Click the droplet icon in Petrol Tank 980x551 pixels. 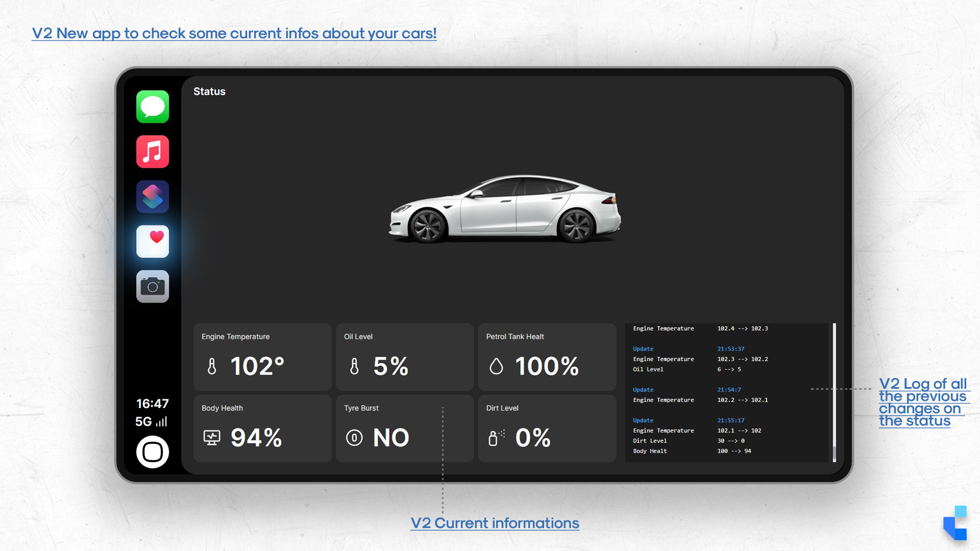[x=496, y=366]
